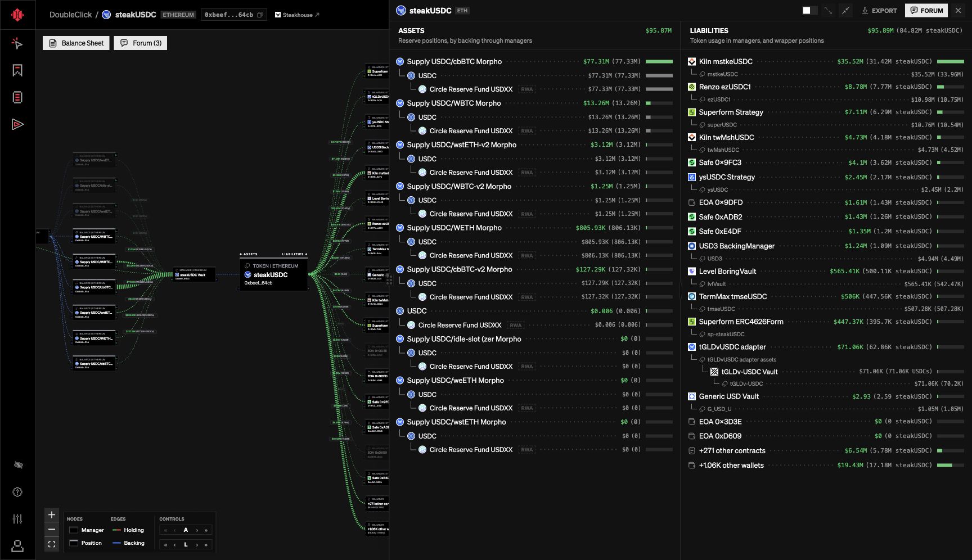Click the play triangle icon in the sidebar
Image resolution: width=972 pixels, height=560 pixels.
[x=17, y=124]
